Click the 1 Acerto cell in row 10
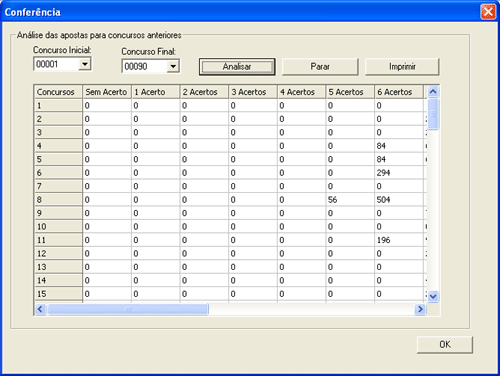 (x=156, y=227)
